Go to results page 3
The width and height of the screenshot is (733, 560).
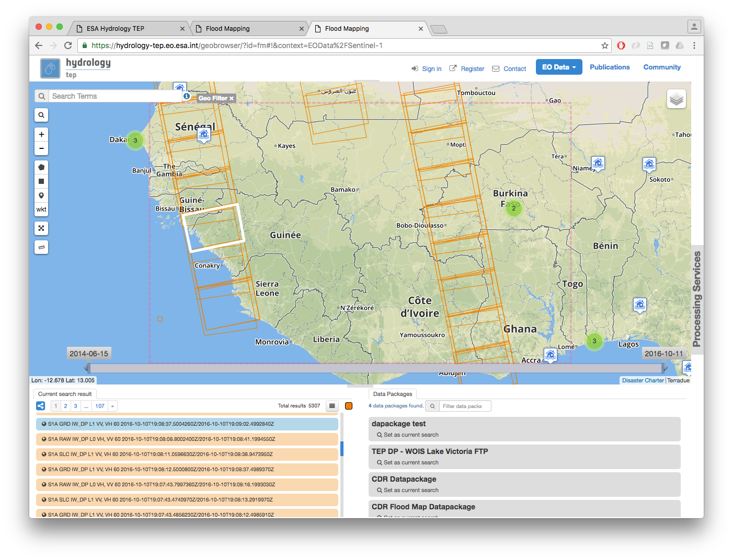click(x=75, y=406)
